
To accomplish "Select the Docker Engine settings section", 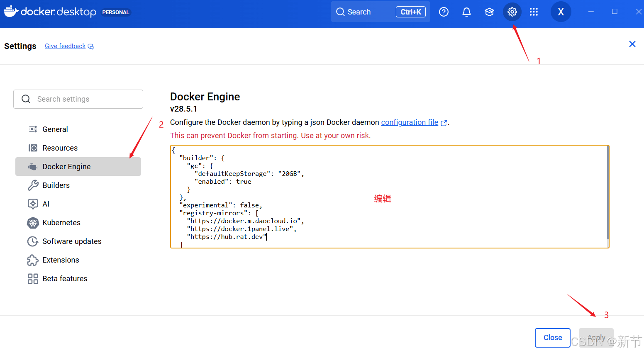I will tap(78, 167).
